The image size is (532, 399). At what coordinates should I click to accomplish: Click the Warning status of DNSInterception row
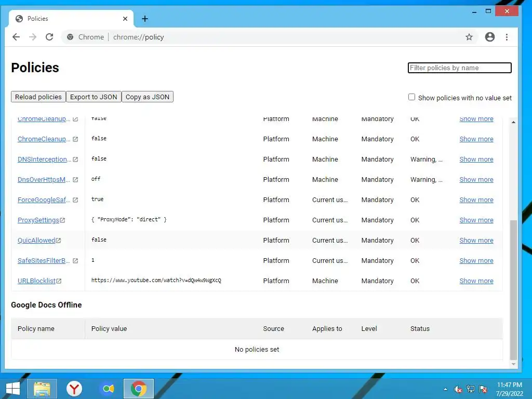click(x=426, y=159)
